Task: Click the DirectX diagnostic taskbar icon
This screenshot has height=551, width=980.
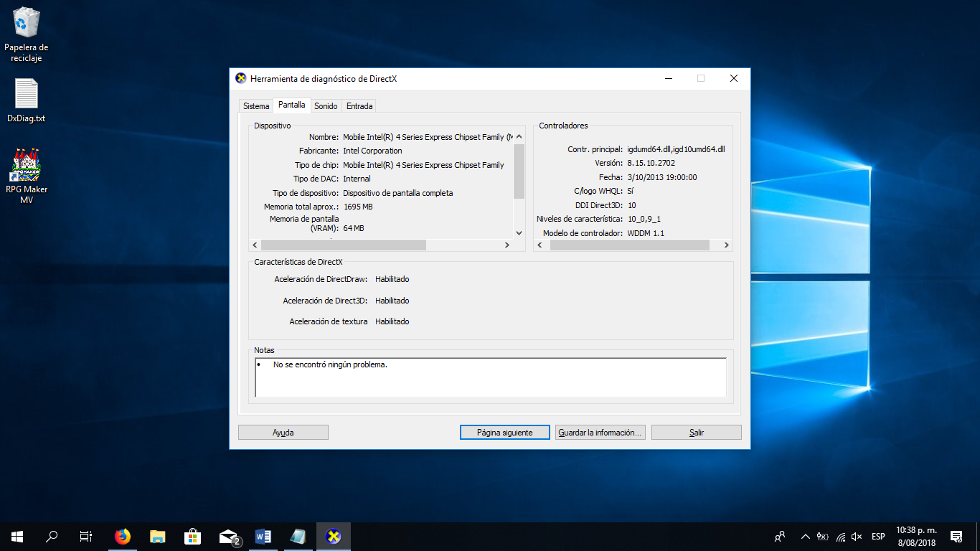Action: [x=333, y=536]
